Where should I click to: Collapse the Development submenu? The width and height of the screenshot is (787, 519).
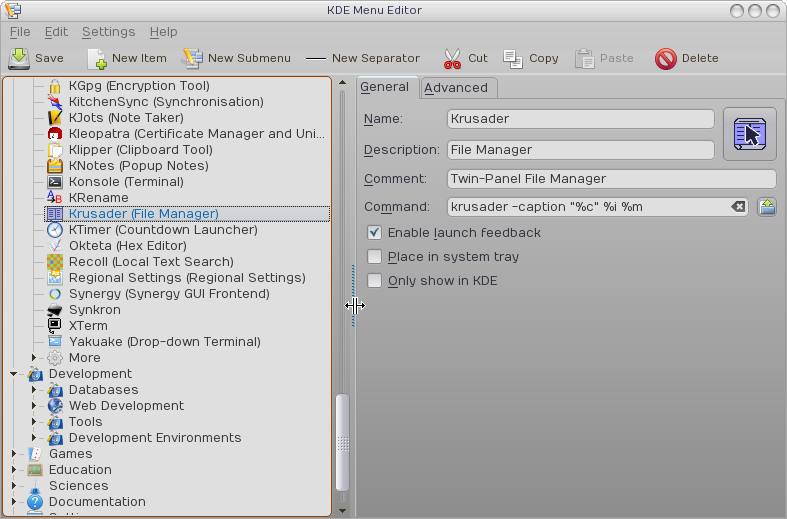click(x=14, y=374)
